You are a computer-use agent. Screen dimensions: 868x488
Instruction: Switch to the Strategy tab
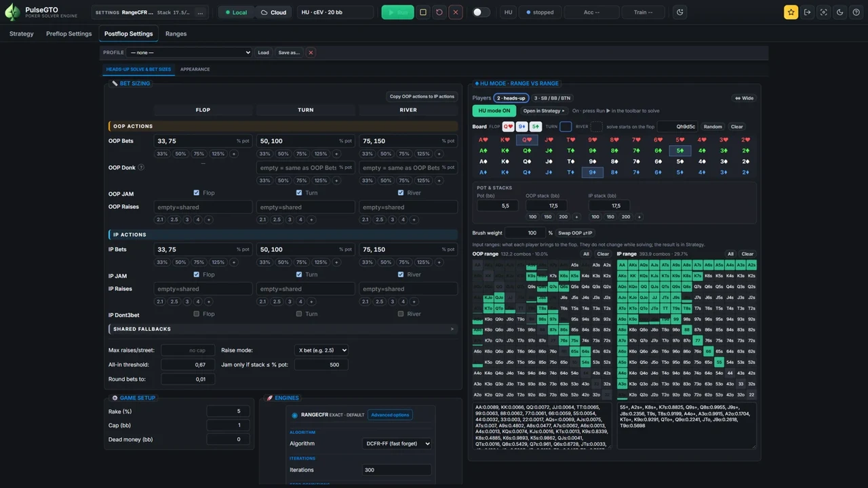pos(22,33)
